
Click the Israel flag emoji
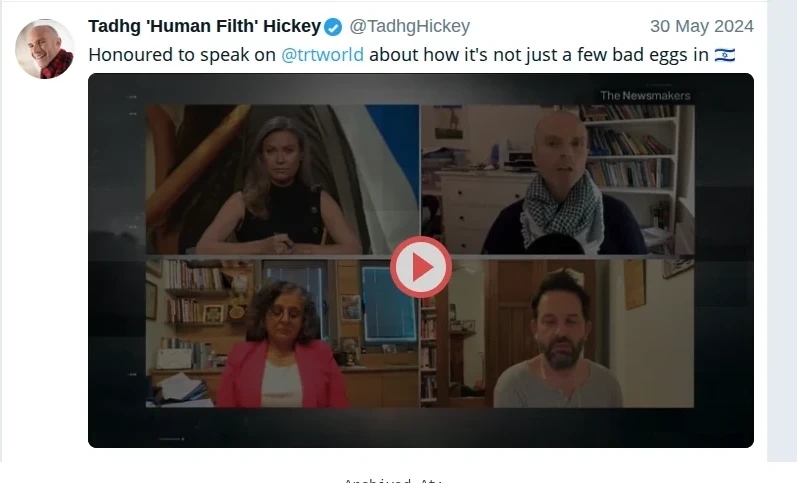tap(724, 54)
